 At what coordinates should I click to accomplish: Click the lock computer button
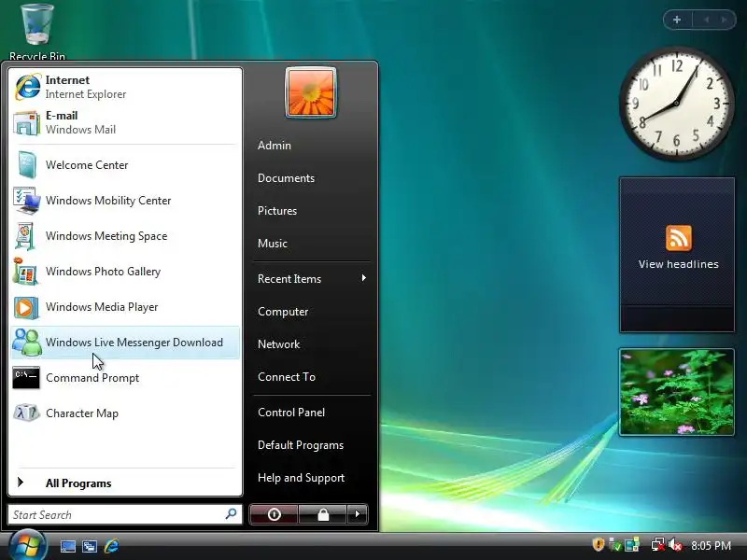pyautogui.click(x=323, y=514)
